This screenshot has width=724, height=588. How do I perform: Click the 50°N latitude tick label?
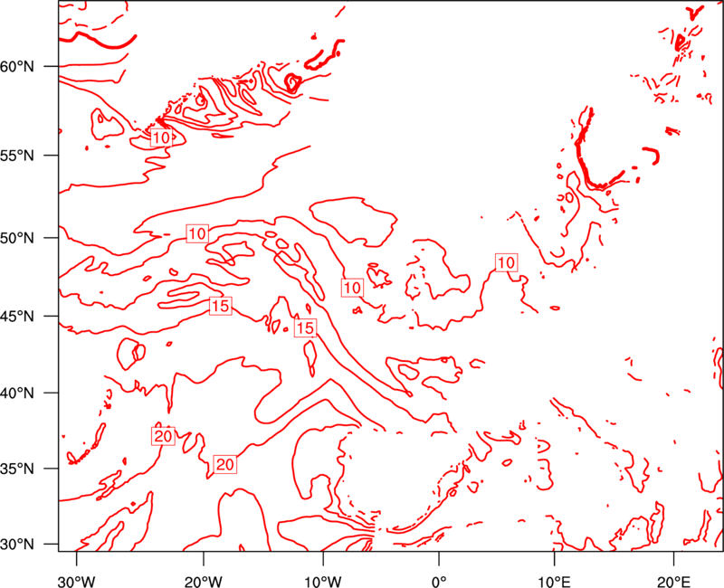(x=17, y=238)
